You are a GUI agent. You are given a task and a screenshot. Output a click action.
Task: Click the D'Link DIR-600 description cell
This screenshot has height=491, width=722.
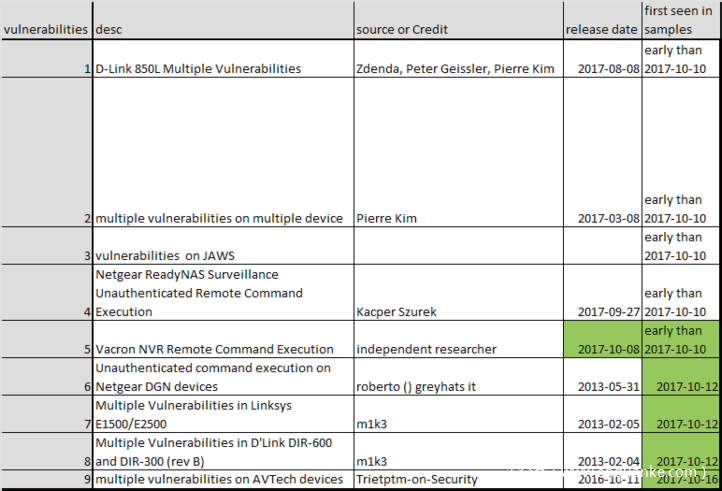point(223,451)
